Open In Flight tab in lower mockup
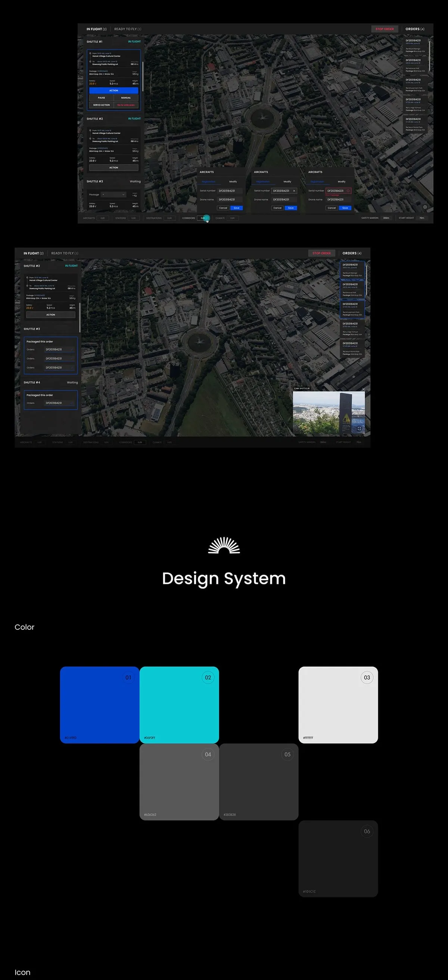The image size is (448, 980). (x=34, y=253)
